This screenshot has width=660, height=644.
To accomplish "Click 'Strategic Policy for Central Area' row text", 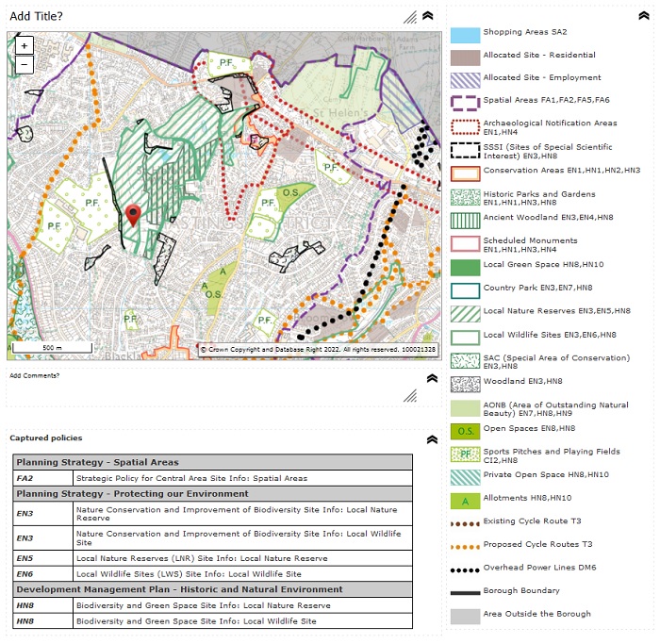I will tap(191, 478).
